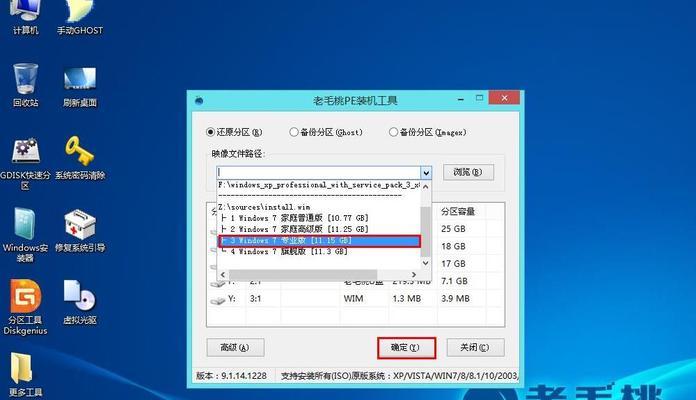Click the image file path input field
Viewport: 696px width, 400px height.
click(319, 172)
